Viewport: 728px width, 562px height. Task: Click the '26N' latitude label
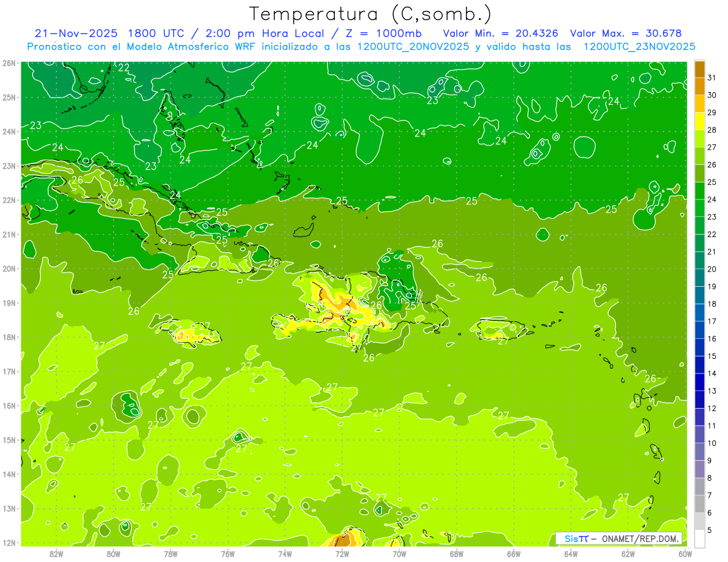8,63
